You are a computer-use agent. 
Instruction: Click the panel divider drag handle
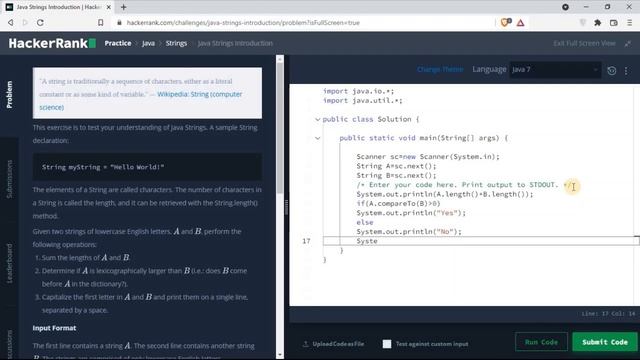click(x=287, y=207)
